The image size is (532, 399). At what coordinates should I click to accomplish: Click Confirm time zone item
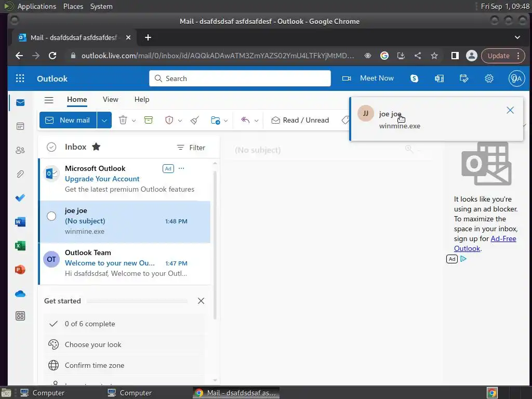click(125, 365)
